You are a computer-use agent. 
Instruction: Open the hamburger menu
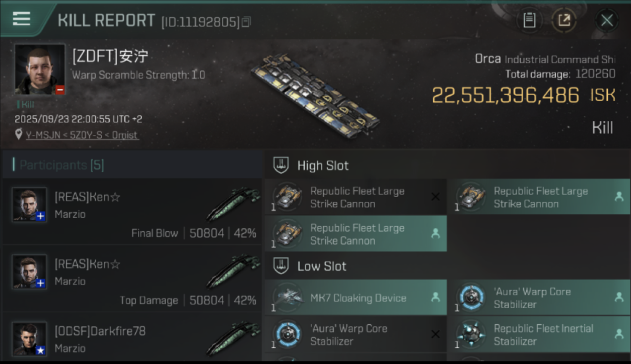tap(21, 19)
